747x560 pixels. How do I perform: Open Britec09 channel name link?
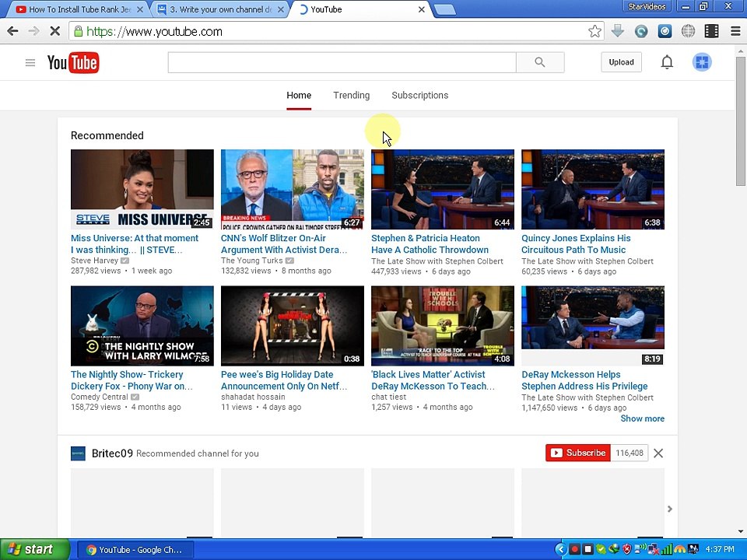pyautogui.click(x=112, y=453)
